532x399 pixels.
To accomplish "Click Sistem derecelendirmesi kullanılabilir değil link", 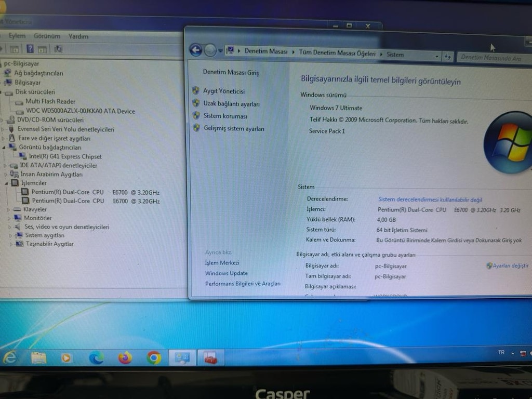I will (x=430, y=199).
